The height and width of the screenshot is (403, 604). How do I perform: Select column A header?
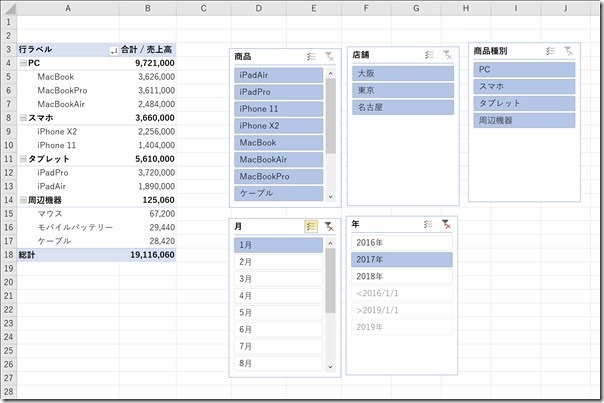(68, 8)
